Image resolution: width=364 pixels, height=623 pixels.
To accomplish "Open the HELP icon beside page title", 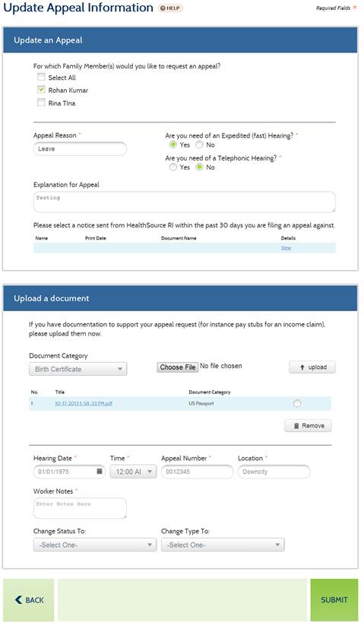I will (x=170, y=8).
